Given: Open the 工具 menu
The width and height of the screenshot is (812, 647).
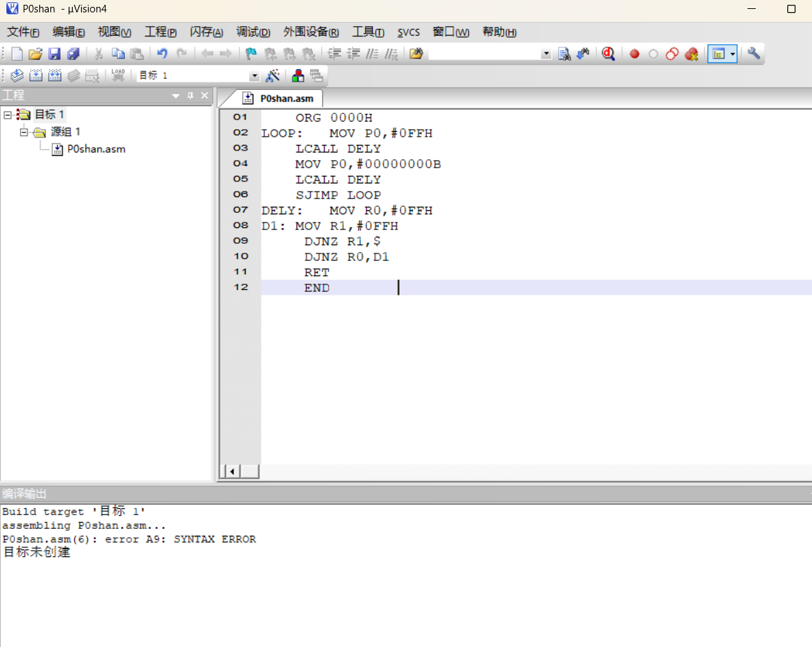Looking at the screenshot, I should tap(368, 32).
